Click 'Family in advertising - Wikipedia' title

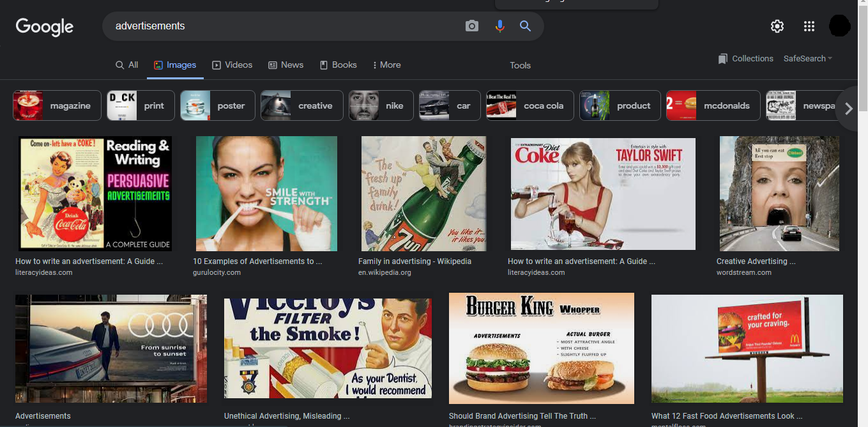(415, 261)
